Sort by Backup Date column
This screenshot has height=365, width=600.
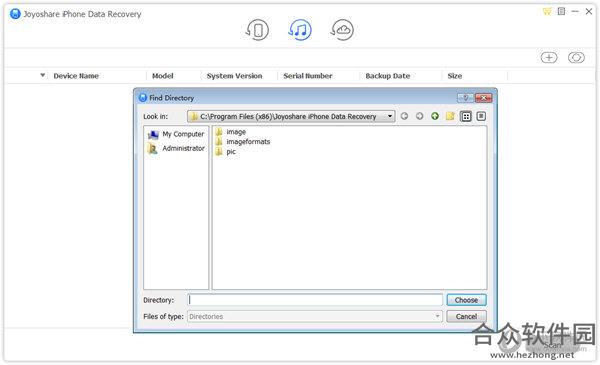388,76
